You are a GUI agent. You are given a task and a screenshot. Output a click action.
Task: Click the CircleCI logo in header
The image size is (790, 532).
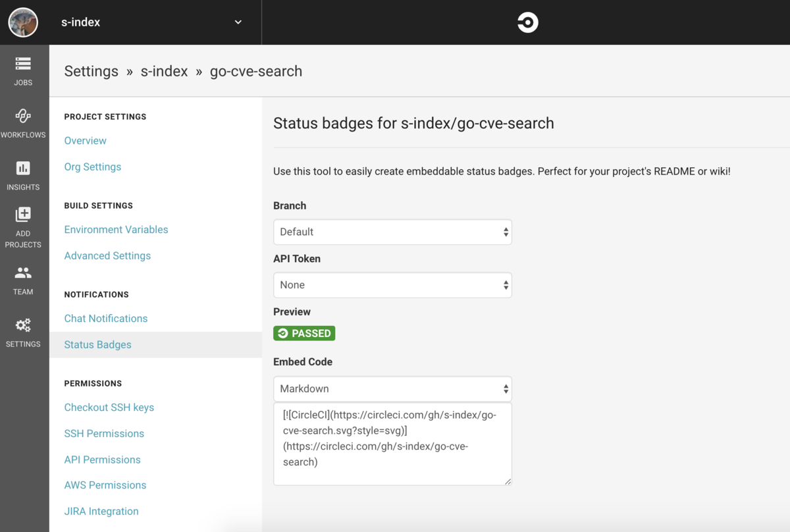527,22
